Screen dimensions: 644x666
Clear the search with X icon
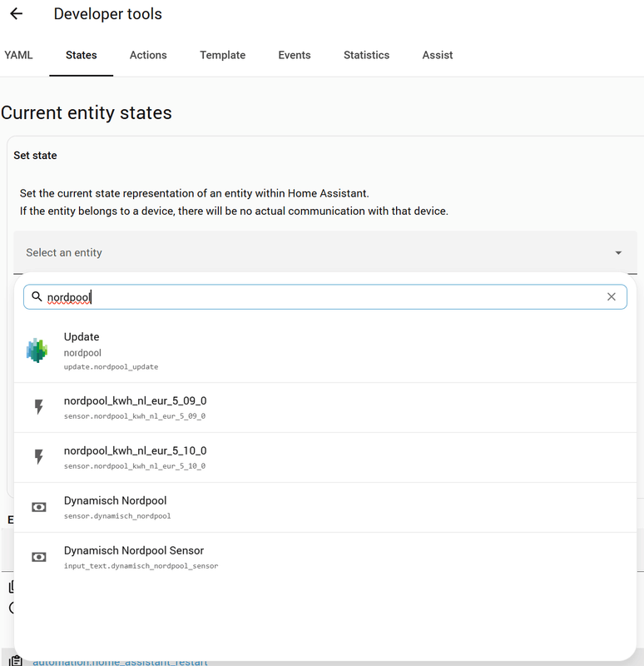click(x=612, y=297)
